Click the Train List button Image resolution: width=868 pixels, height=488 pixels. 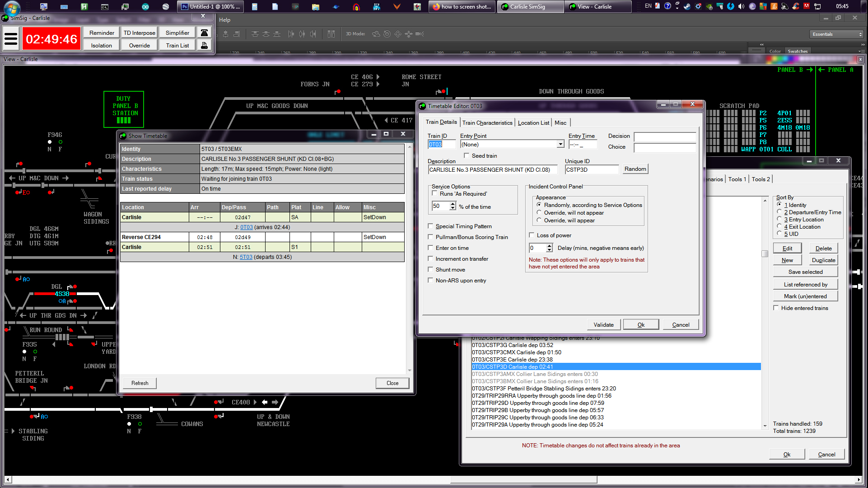click(177, 45)
